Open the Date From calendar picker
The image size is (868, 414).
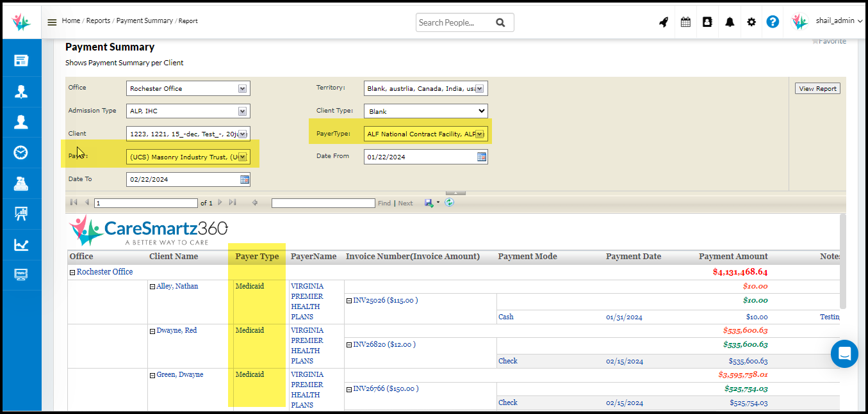482,157
